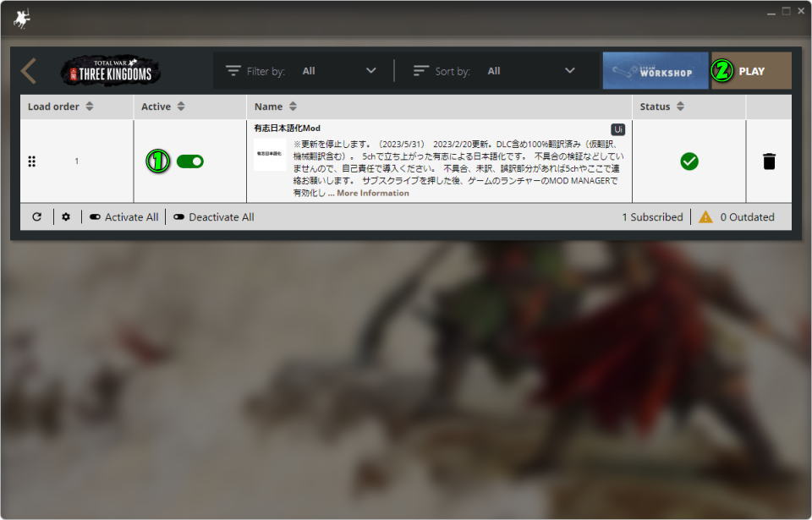The height and width of the screenshot is (520, 812).
Task: Toggle the Japanese mod active switch
Action: tap(189, 161)
